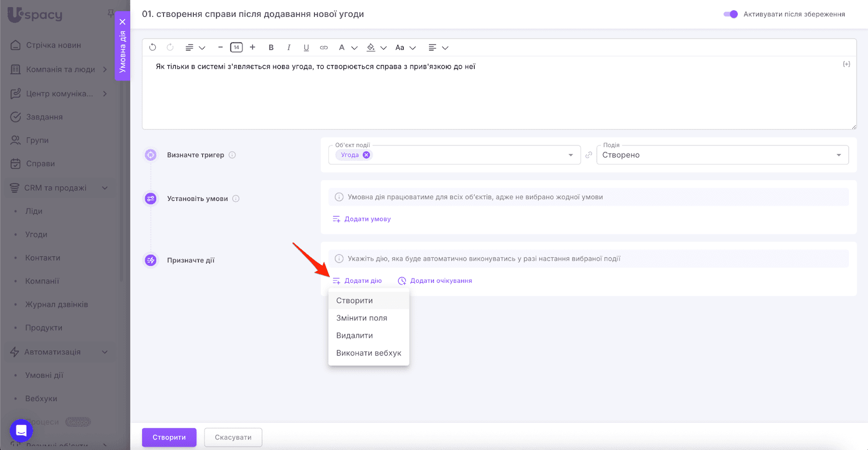Expand the text case Aa dropdown
868x450 pixels.
[x=405, y=48]
